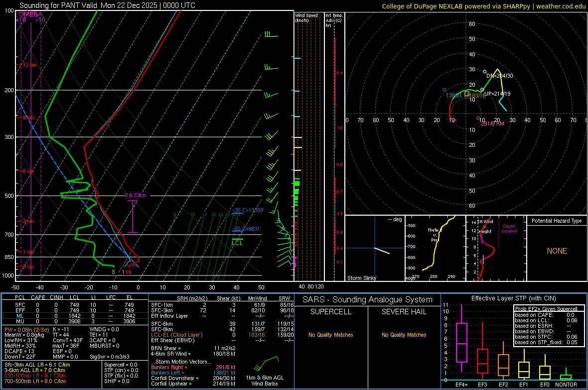This screenshot has width=588, height=390.
Task: Click the EF2 axis label
Action: point(503,385)
